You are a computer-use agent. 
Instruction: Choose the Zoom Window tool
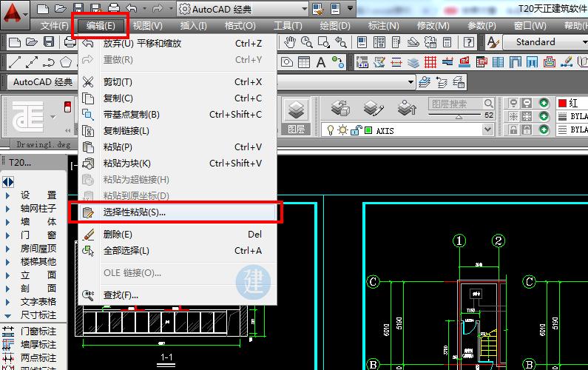pyautogui.click(x=324, y=42)
